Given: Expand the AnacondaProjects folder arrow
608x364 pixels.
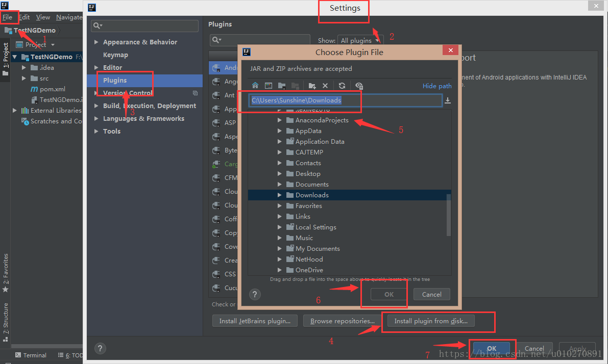Looking at the screenshot, I should (x=279, y=120).
